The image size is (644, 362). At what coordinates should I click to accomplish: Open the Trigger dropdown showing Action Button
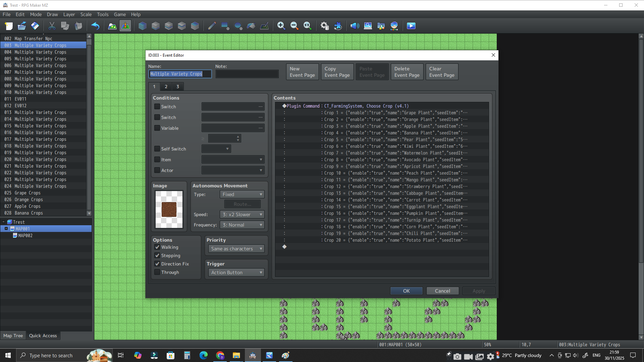coord(236,273)
